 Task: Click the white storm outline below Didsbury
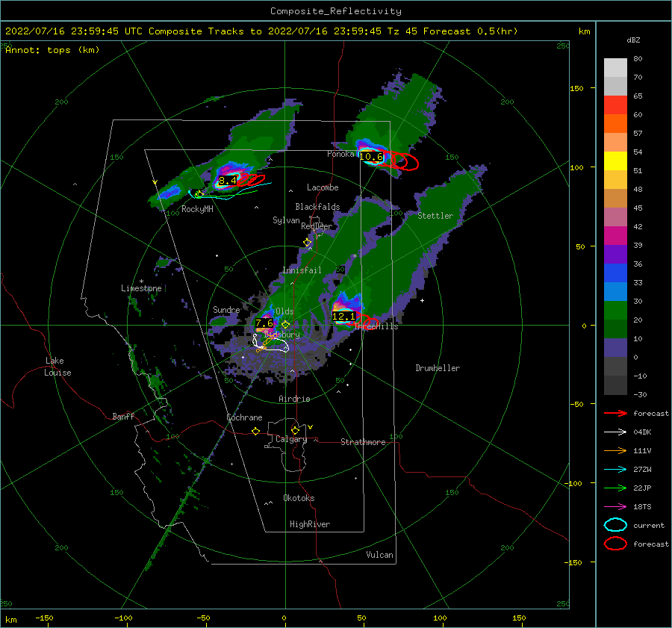click(271, 343)
